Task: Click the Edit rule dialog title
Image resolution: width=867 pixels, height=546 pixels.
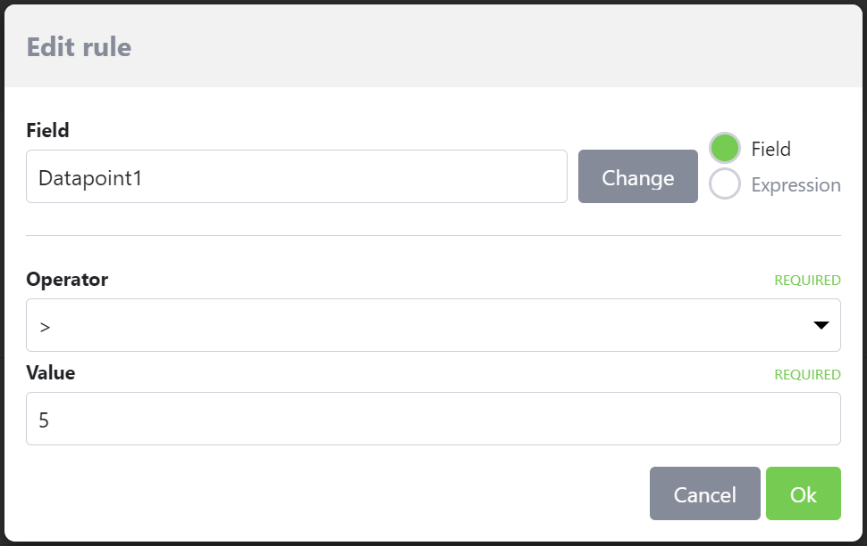Action: [78, 46]
